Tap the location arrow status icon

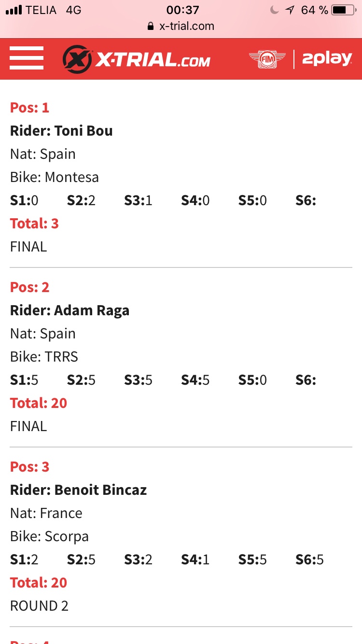point(290,10)
